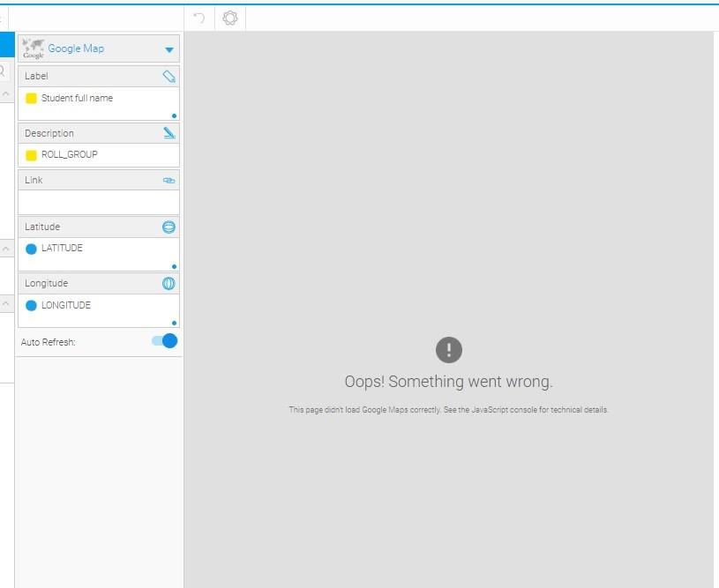719x588 pixels.
Task: Click the globe icon in the Longitude header
Action: coord(169,283)
